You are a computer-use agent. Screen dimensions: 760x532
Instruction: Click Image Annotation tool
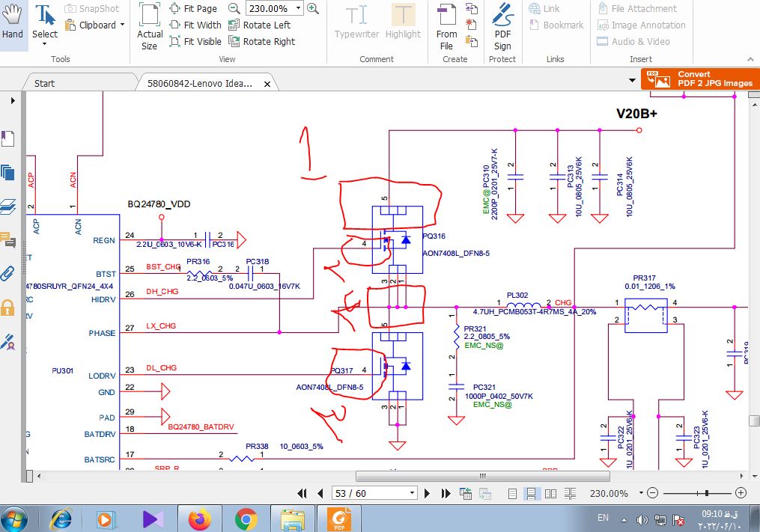641,25
